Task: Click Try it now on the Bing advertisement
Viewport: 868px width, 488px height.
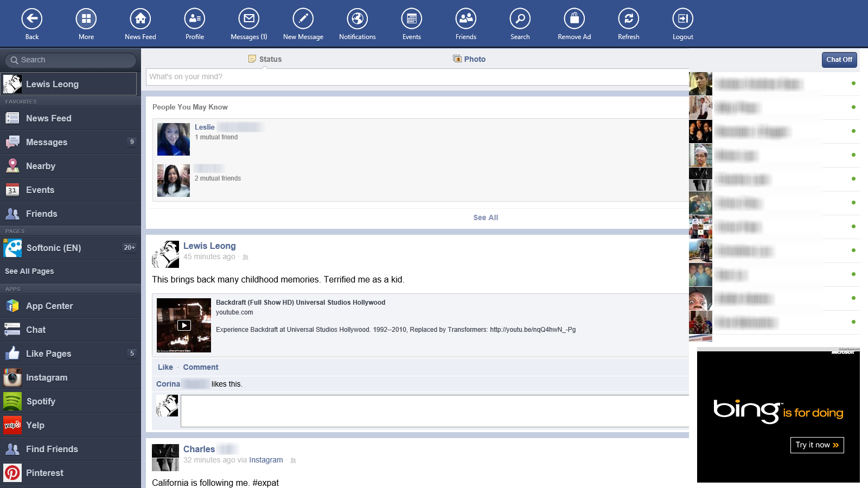Action: tap(816, 445)
